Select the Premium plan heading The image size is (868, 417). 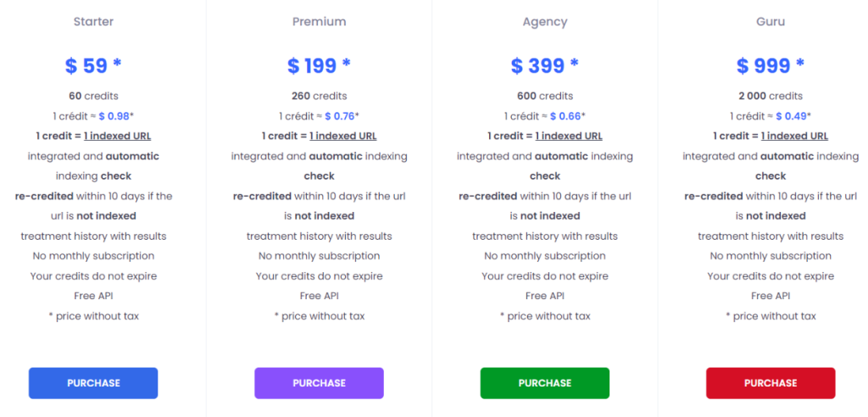(x=319, y=21)
